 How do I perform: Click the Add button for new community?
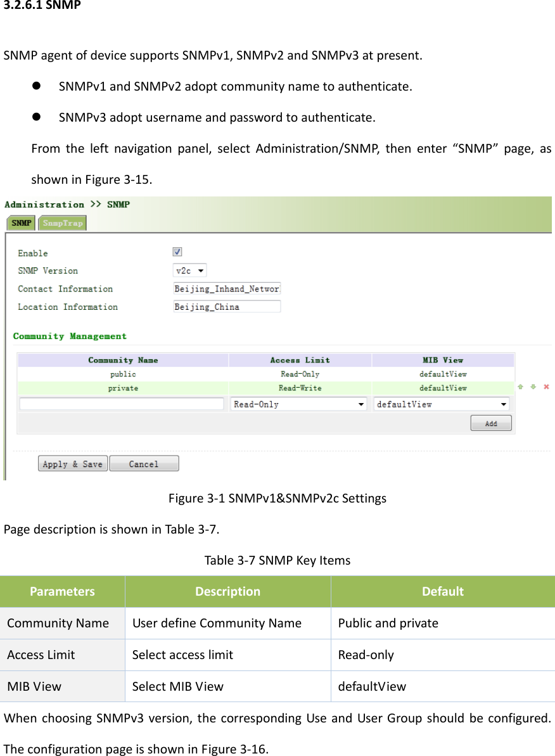[491, 423]
